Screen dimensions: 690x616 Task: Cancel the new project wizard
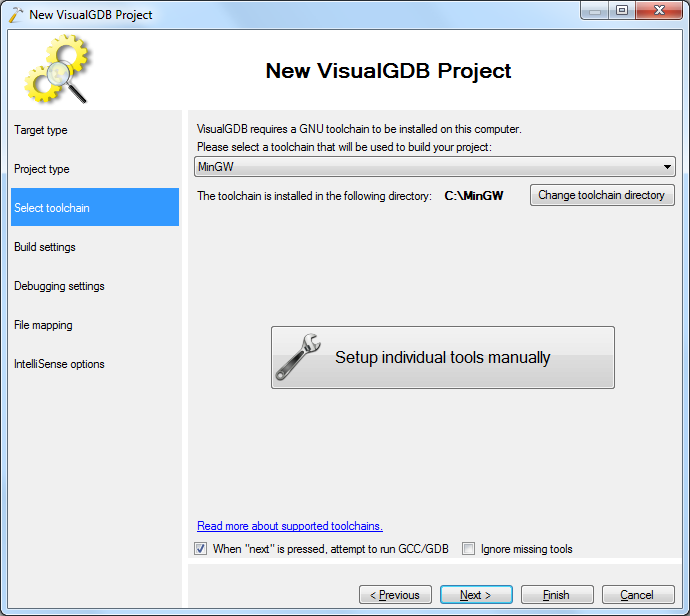638,595
